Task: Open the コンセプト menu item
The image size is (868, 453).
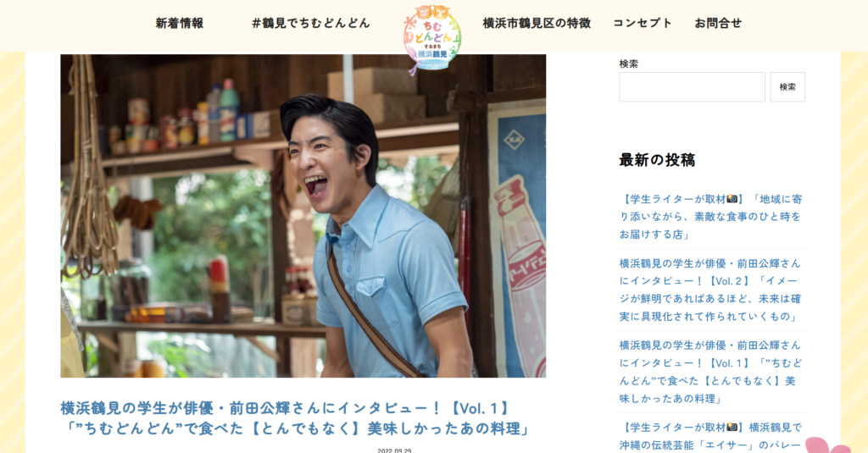Action: tap(643, 23)
